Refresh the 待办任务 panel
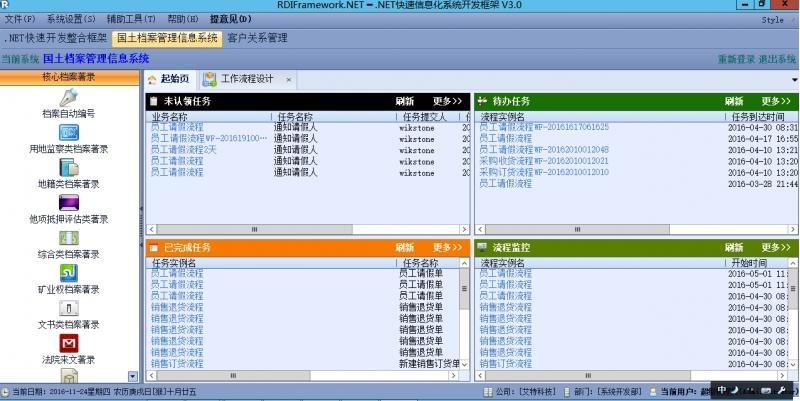 (x=734, y=101)
